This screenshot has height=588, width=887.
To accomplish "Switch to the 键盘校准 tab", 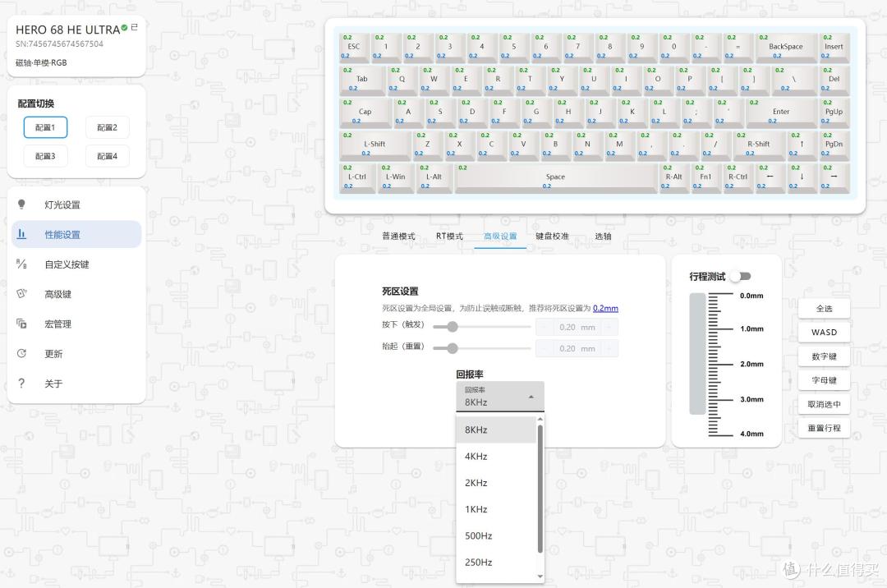I will tap(552, 237).
